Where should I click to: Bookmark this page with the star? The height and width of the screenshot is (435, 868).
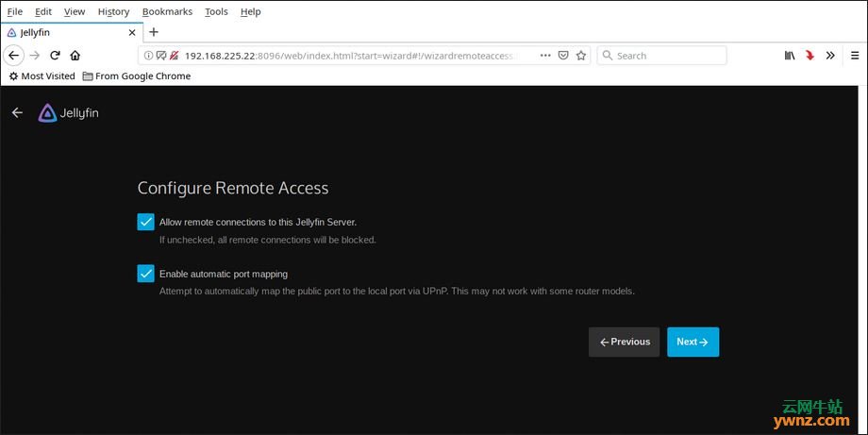(580, 56)
